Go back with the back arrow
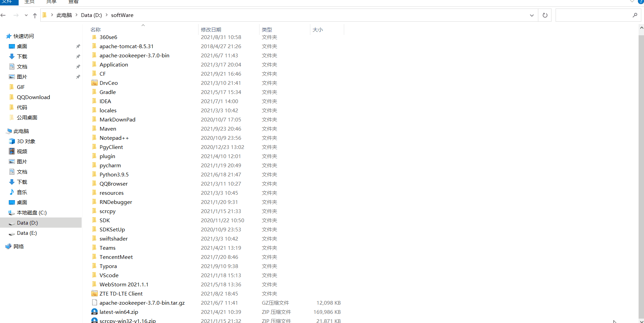Screen dimensions: 644x323 coord(3,15)
